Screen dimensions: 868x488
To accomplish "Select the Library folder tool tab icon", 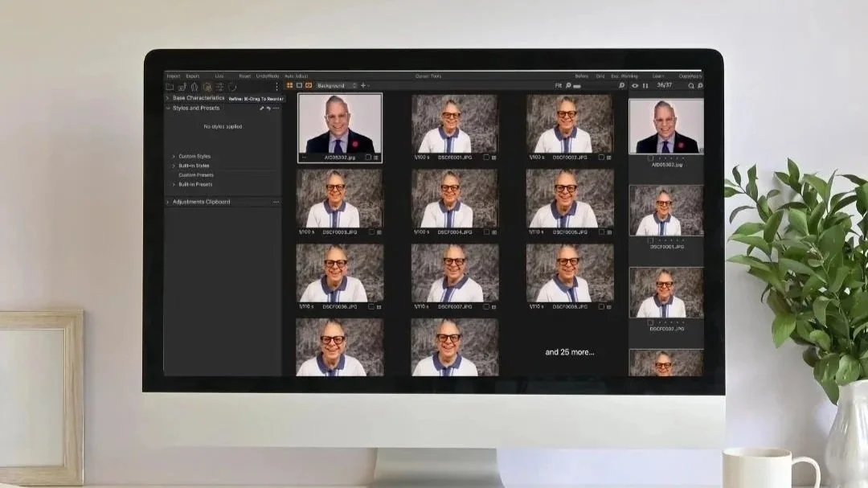I will click(x=170, y=85).
